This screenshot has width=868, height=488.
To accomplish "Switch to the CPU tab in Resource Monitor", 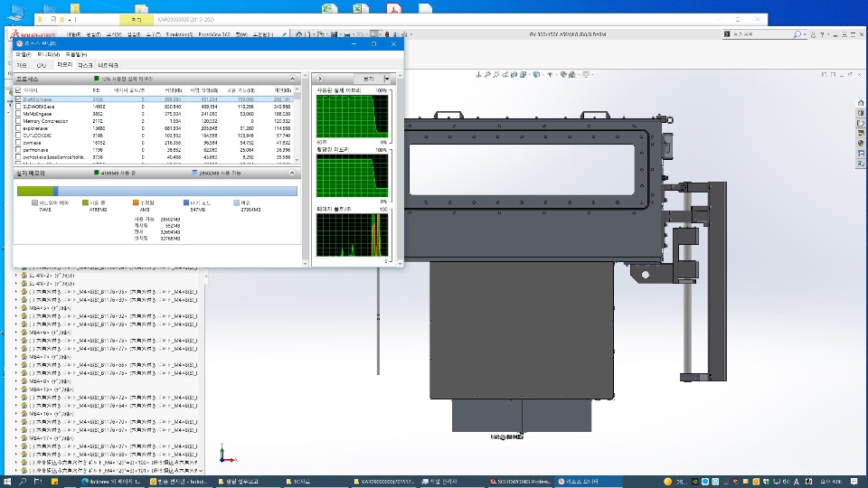I will (41, 65).
